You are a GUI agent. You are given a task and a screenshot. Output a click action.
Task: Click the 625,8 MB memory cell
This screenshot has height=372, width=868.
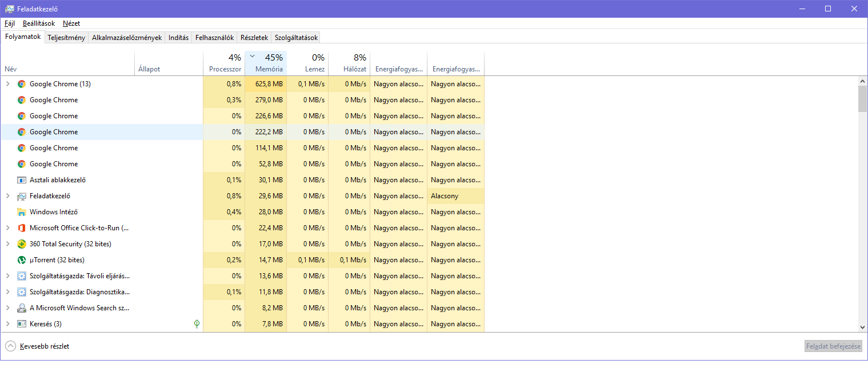click(x=266, y=84)
